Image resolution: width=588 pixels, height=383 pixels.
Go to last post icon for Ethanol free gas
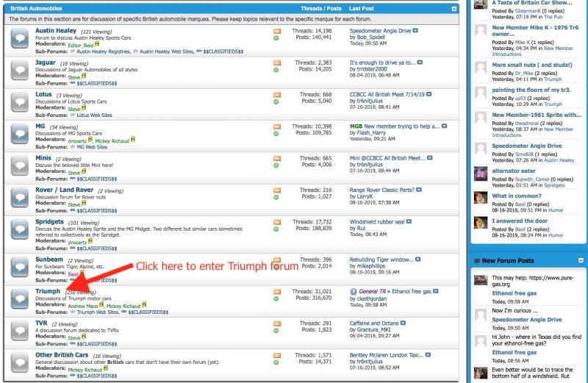click(435, 290)
